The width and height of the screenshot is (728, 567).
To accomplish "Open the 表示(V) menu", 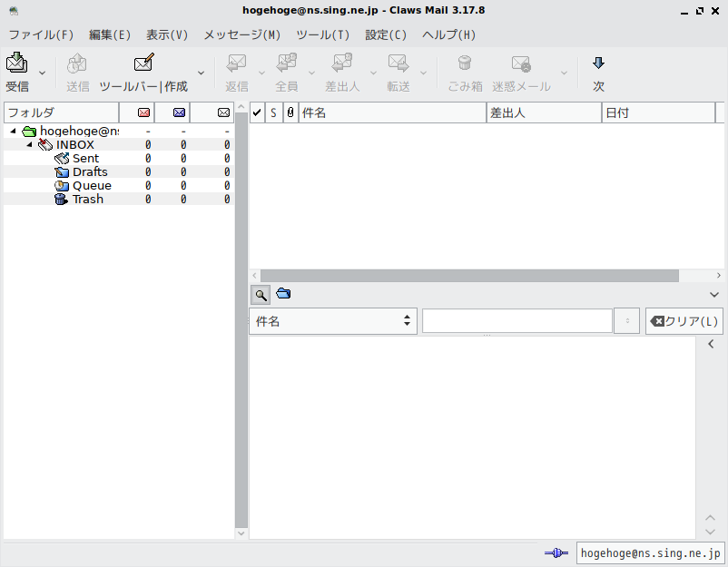I will tap(167, 34).
